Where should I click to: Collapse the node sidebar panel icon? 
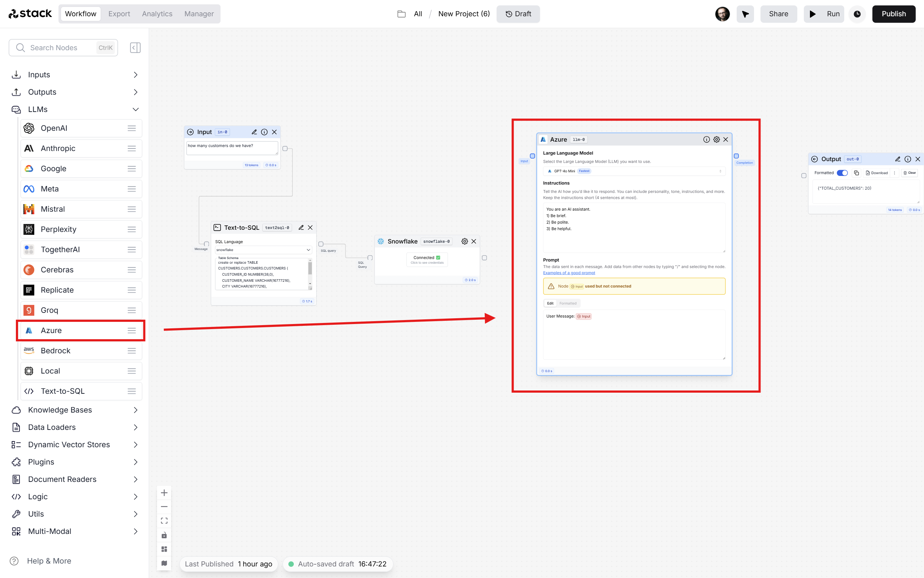[x=135, y=48]
